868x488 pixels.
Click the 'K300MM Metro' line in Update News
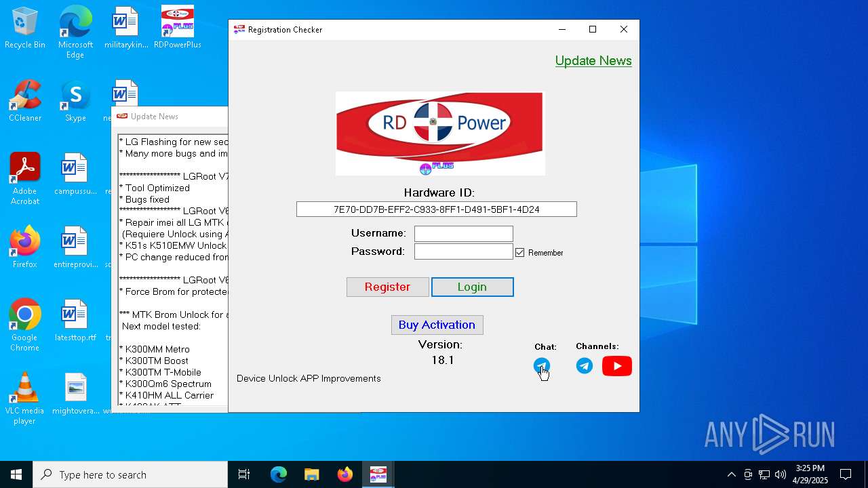pyautogui.click(x=154, y=349)
